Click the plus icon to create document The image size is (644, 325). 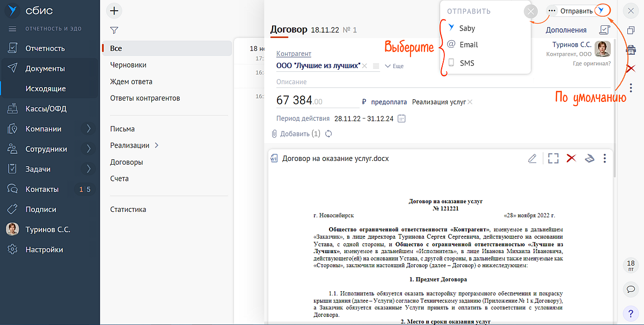click(114, 10)
